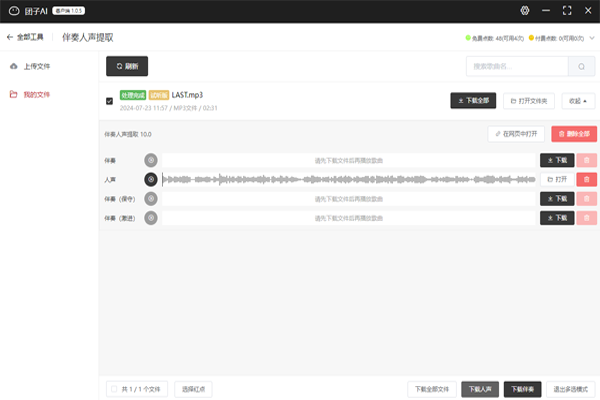Viewport: 600px width, 400px height.
Task: Delete the 人声 track with red trash icon
Action: (x=586, y=179)
